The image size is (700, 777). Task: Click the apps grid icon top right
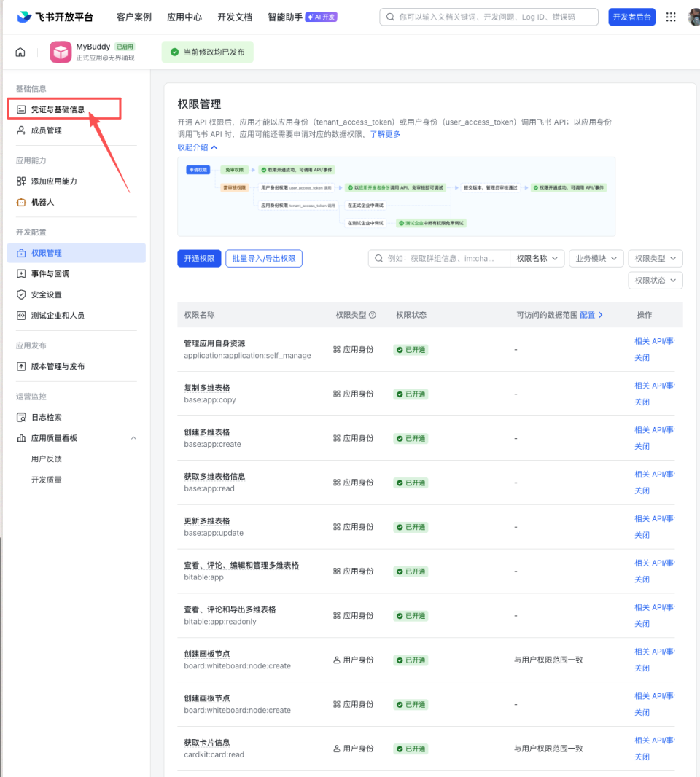click(x=671, y=16)
